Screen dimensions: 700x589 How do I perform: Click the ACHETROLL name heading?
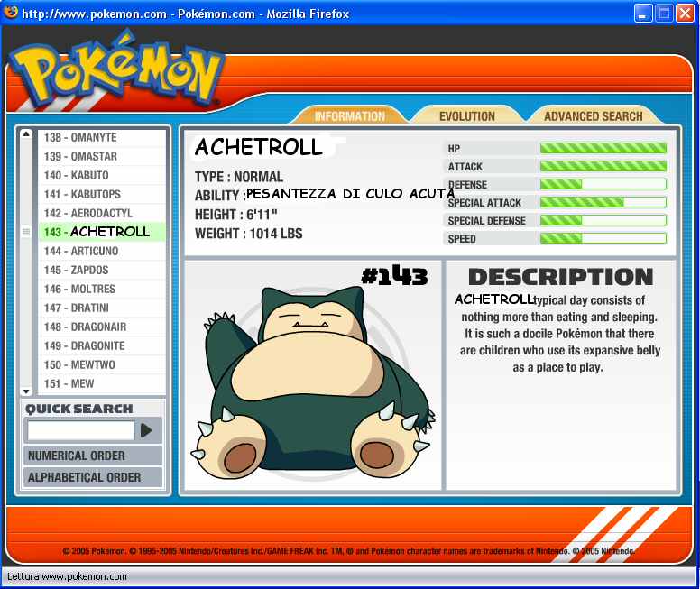click(258, 147)
